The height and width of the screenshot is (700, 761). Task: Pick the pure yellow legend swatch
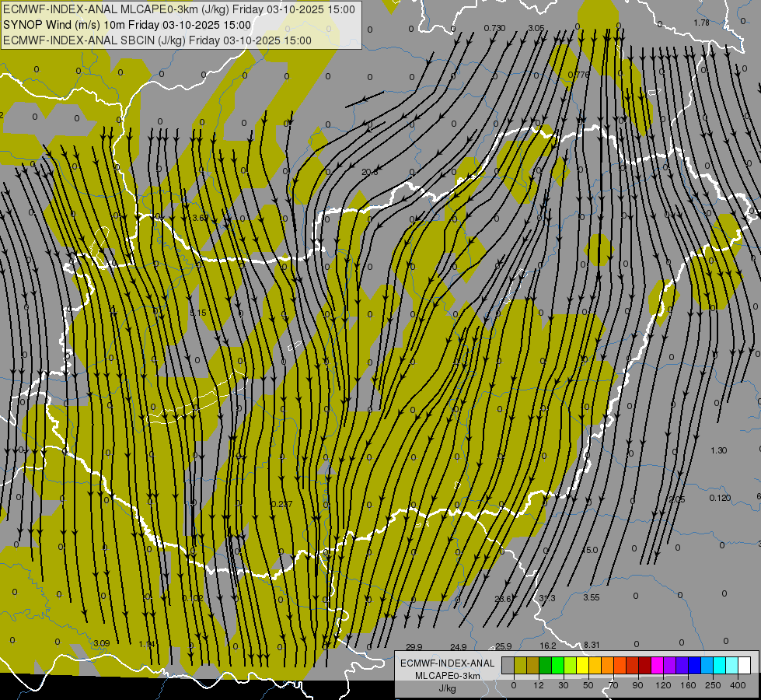[582, 665]
